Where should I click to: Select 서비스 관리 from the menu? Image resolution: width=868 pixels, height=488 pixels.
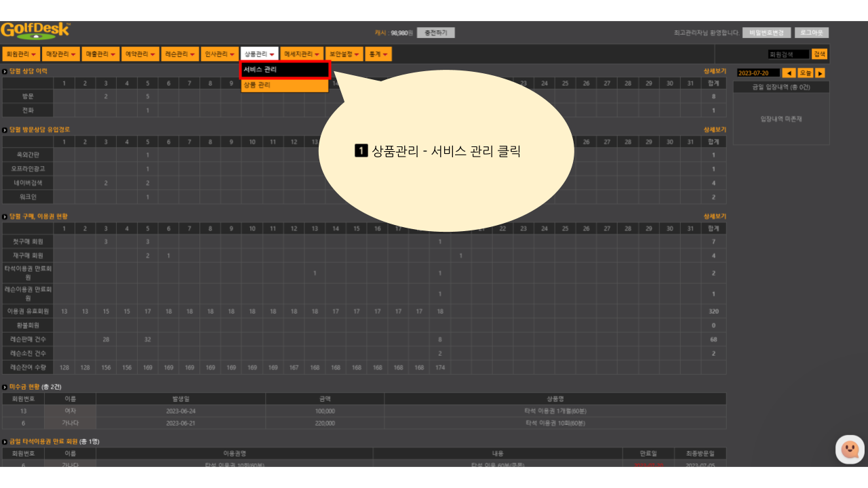285,69
